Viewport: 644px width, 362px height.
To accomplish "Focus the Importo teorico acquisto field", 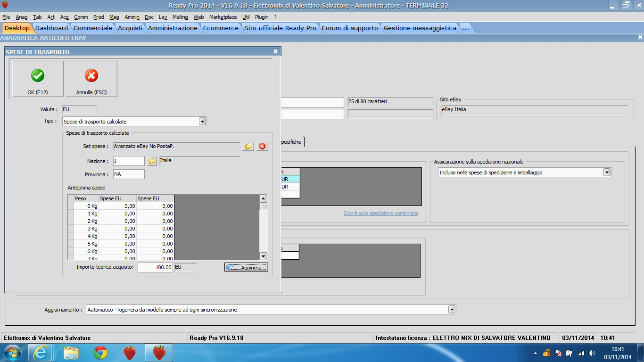I will (x=156, y=267).
